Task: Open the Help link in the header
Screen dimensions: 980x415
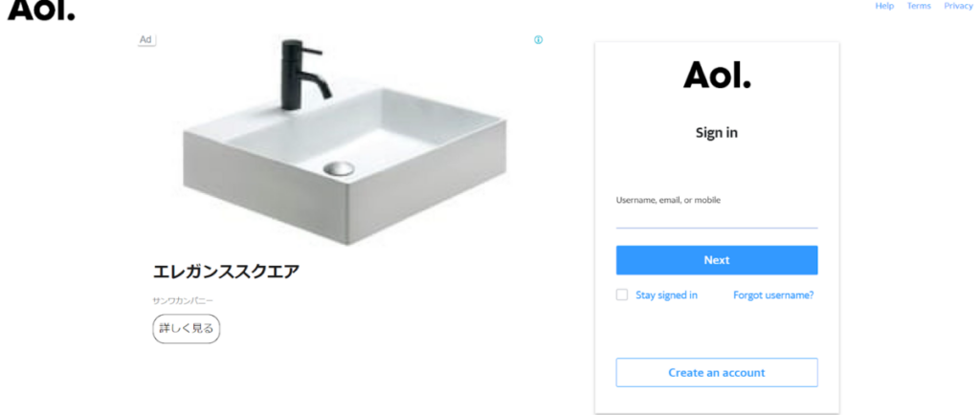Action: [x=884, y=6]
